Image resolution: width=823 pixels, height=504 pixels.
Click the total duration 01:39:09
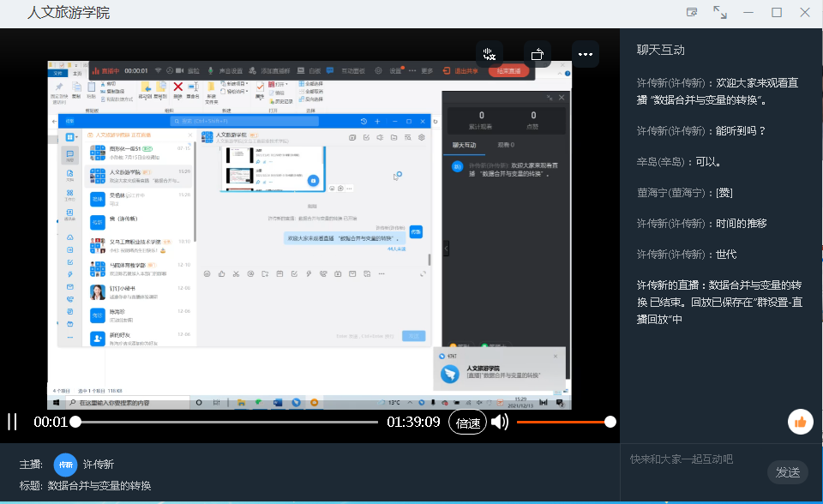click(413, 422)
